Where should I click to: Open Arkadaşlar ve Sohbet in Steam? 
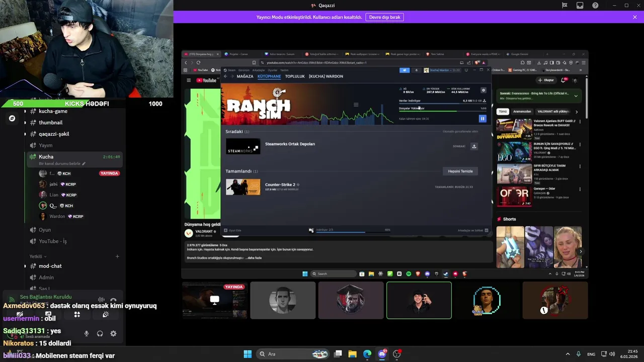[x=473, y=230]
